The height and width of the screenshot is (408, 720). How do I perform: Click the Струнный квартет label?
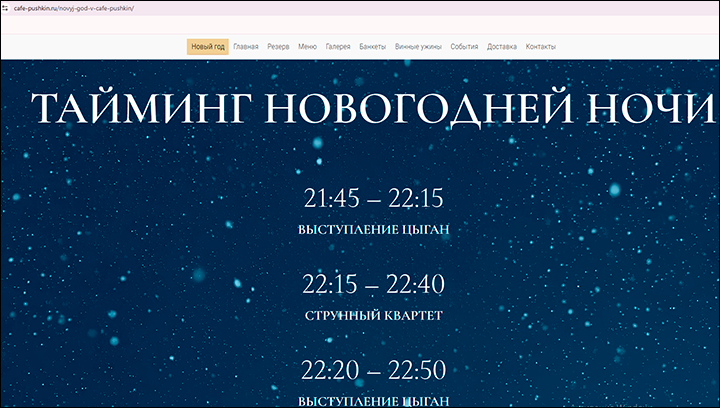pos(373,316)
